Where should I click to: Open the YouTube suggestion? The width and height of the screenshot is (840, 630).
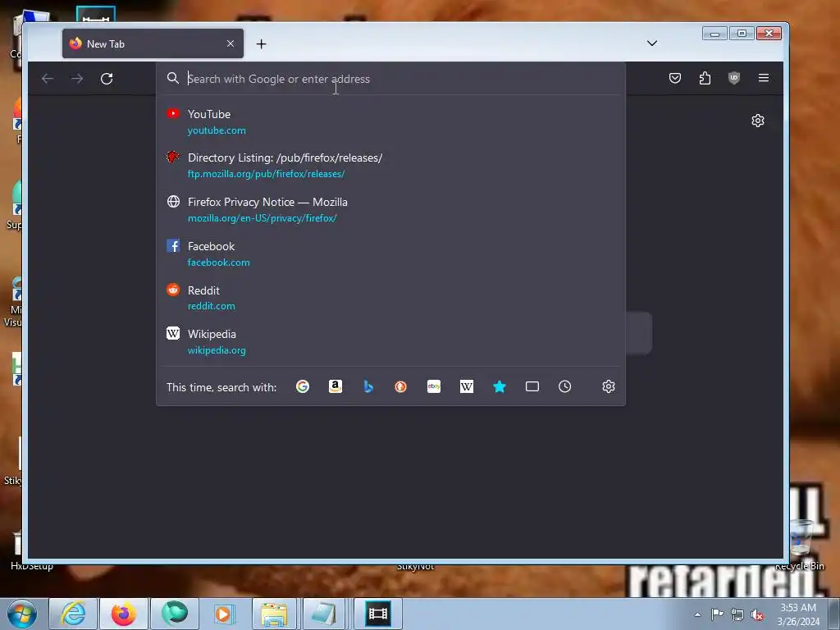click(x=391, y=121)
